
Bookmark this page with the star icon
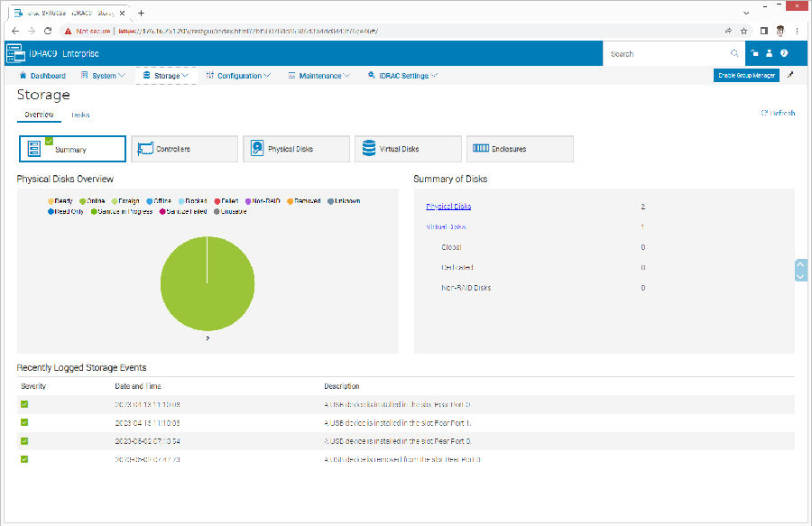click(x=743, y=30)
